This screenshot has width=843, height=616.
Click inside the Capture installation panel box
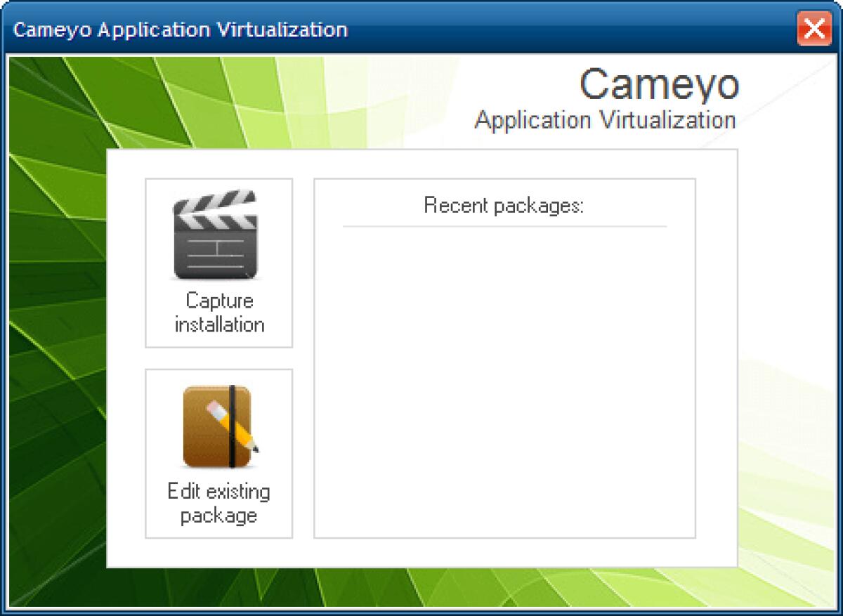tap(218, 263)
